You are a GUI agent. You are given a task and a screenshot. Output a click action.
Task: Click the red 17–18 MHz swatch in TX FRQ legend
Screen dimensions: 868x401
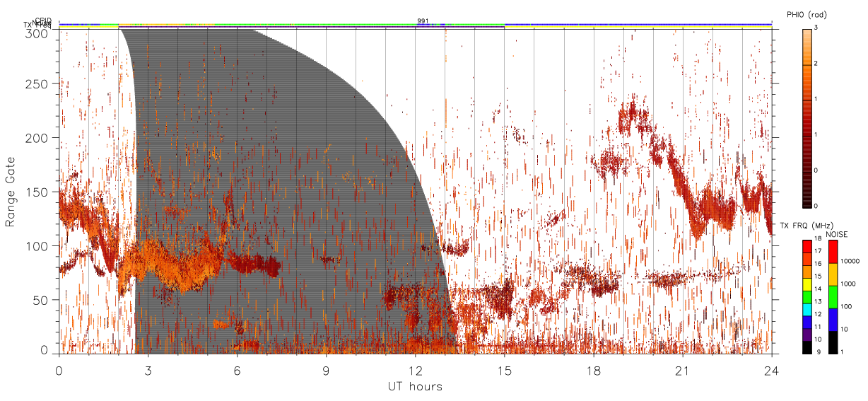[x=807, y=246]
